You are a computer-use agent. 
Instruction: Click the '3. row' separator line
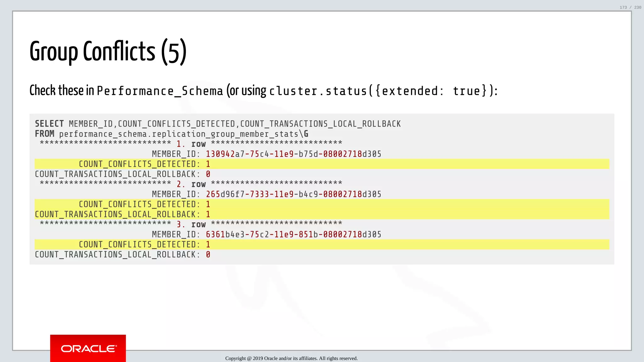[191, 224]
